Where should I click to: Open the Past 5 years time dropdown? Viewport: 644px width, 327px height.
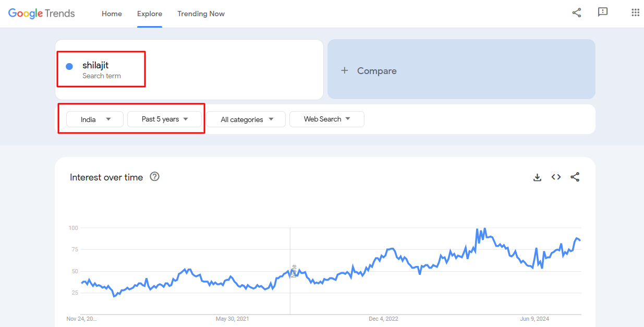click(164, 119)
